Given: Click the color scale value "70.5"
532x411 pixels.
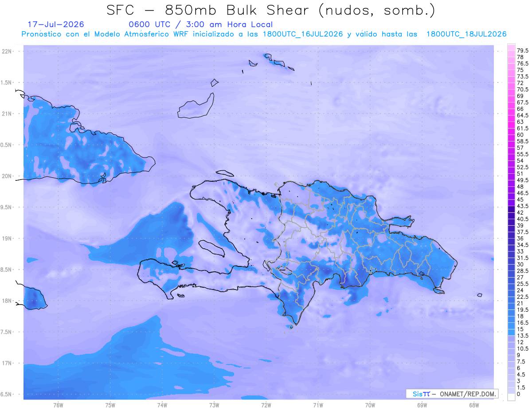Looking at the screenshot, I should [x=523, y=90].
